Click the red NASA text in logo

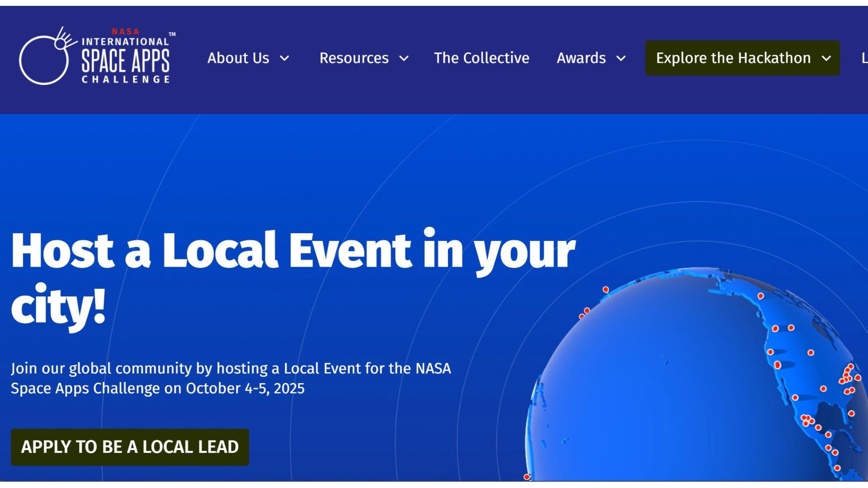click(125, 32)
